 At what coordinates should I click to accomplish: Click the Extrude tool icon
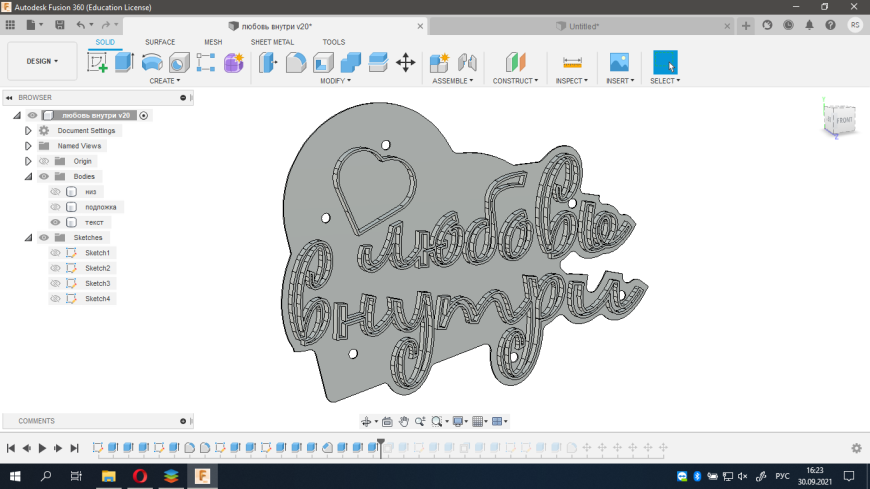[x=124, y=63]
